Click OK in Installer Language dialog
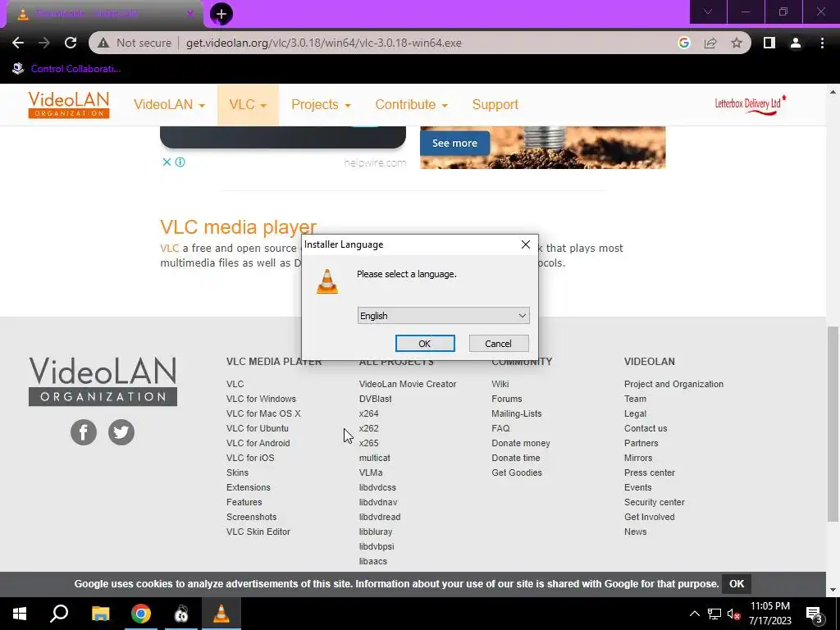The image size is (840, 630). click(425, 344)
